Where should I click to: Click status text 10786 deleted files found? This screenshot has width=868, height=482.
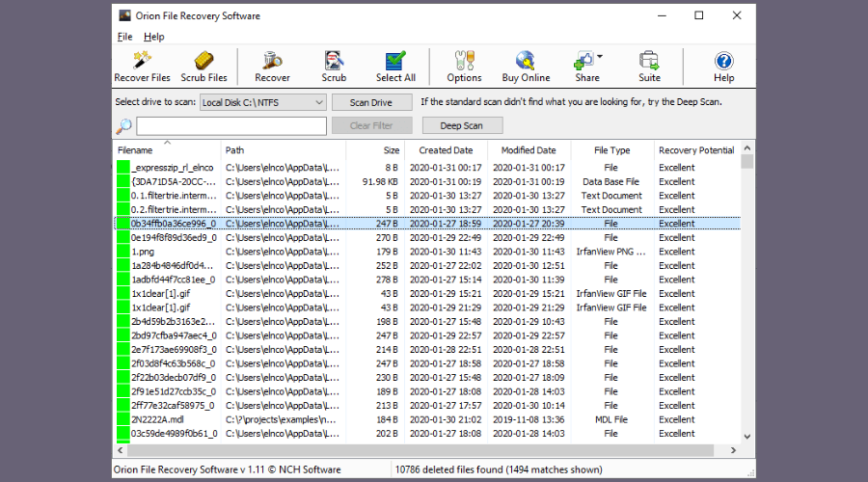click(499, 469)
